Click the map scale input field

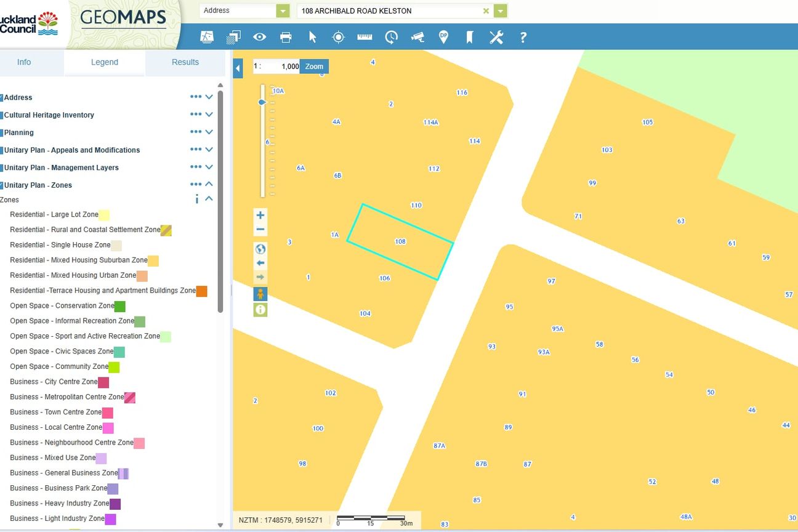[x=276, y=66]
